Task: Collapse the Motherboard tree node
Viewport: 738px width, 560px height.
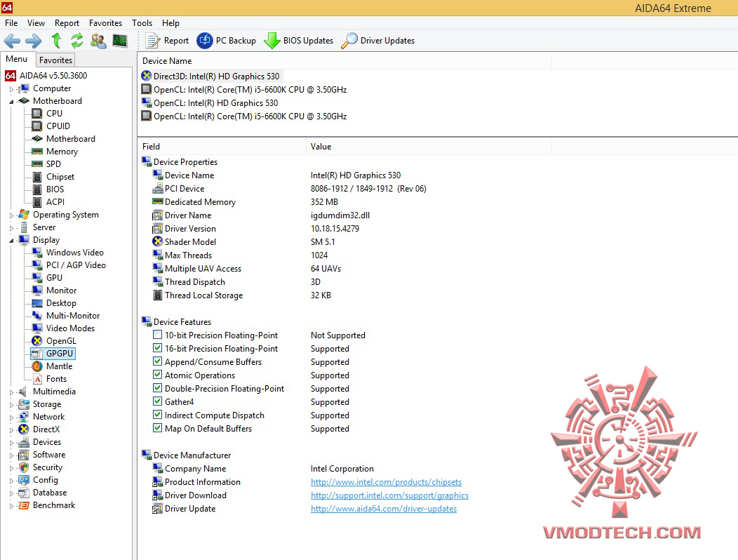Action: click(11, 101)
